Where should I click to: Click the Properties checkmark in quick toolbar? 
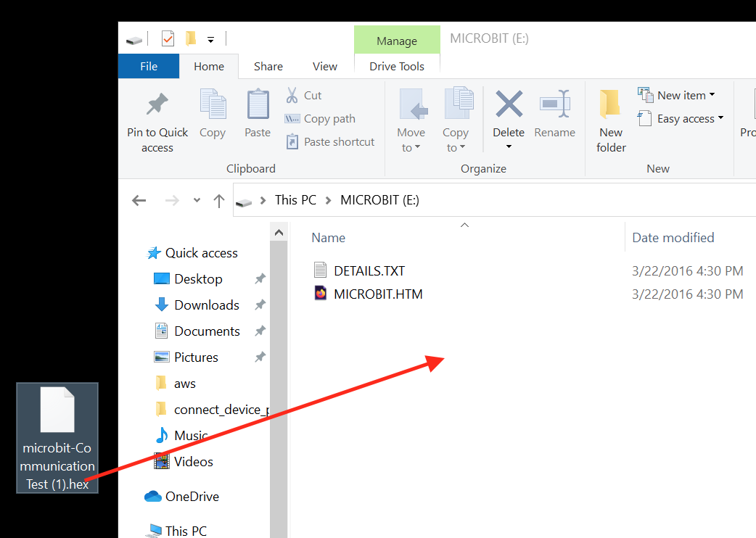coord(168,38)
